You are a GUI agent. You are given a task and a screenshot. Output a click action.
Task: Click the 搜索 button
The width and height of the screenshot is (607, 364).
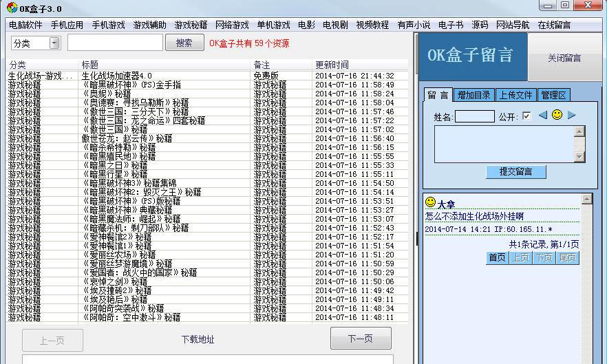(184, 43)
